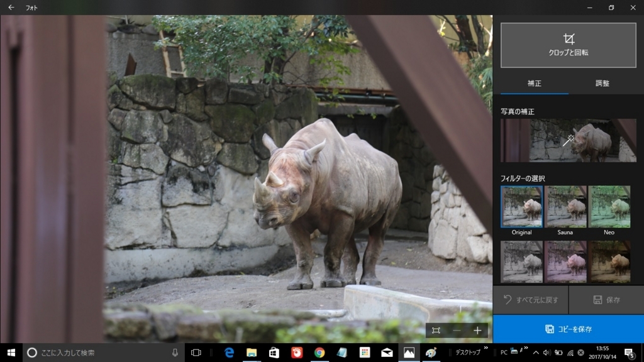This screenshot has height=362, width=644.
Task: Click the battery power tray icon
Action: click(x=558, y=353)
